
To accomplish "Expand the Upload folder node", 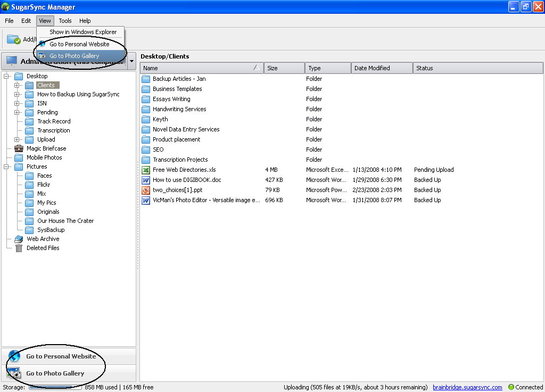I will [x=16, y=139].
